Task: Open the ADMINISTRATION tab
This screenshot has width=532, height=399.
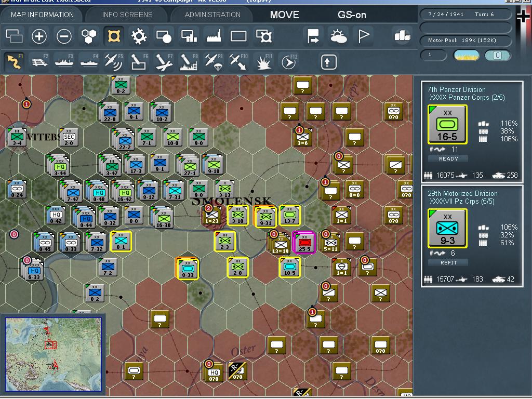Action: click(212, 15)
